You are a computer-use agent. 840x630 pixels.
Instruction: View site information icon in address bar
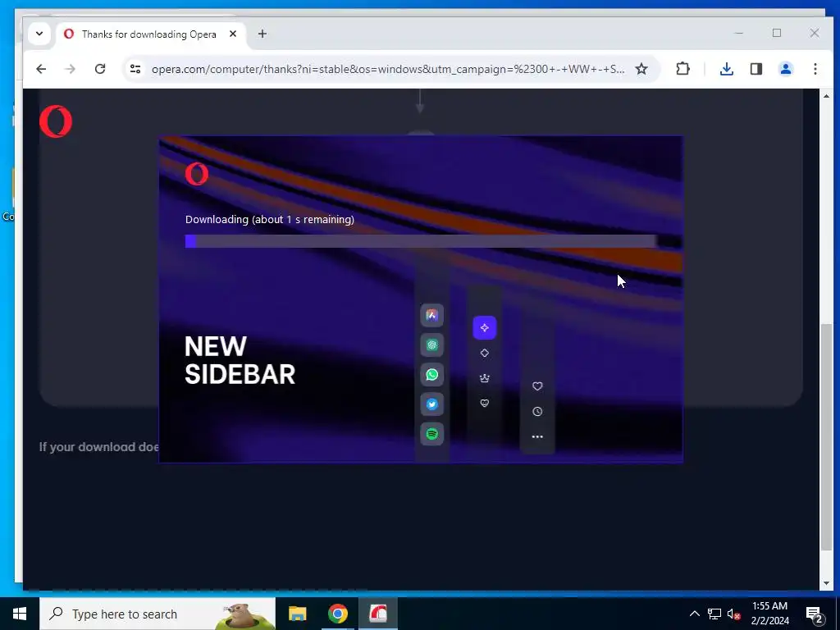[135, 69]
